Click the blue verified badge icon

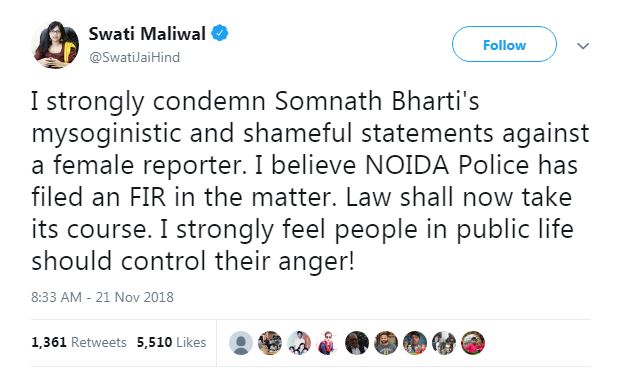point(220,33)
